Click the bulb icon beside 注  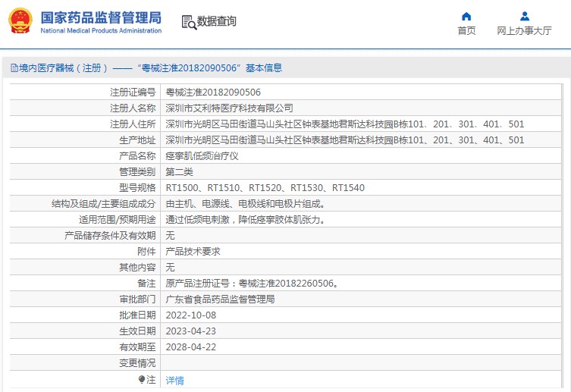tap(142, 380)
